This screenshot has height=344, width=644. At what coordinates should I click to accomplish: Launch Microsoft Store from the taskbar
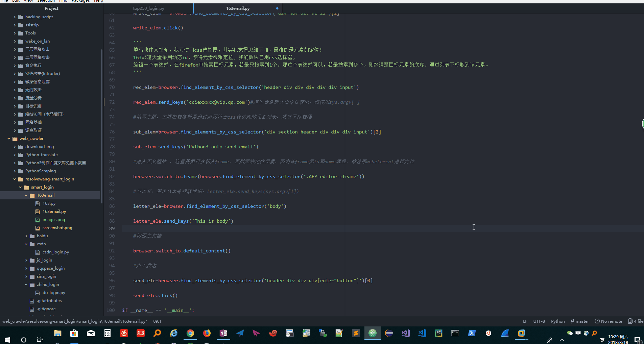click(74, 334)
